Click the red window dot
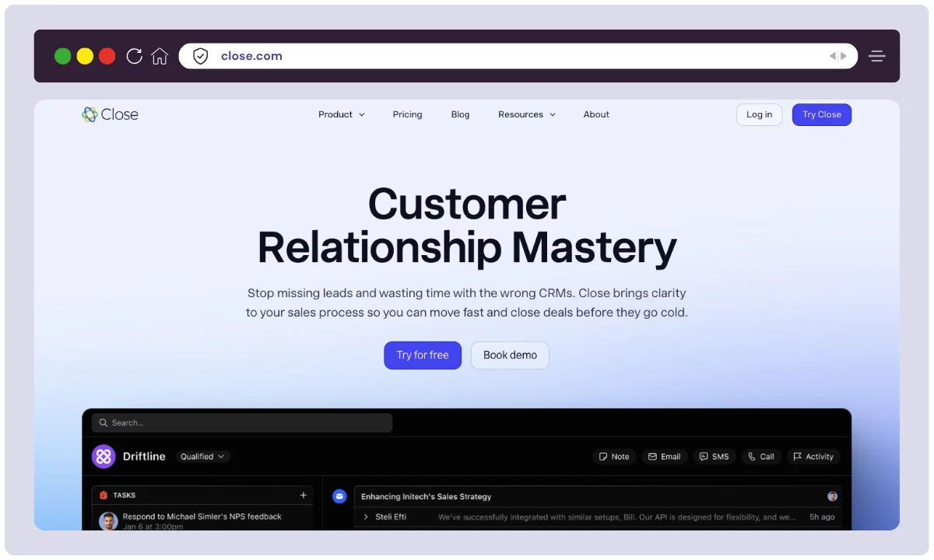Screen dimensions: 934x560 click(107, 56)
